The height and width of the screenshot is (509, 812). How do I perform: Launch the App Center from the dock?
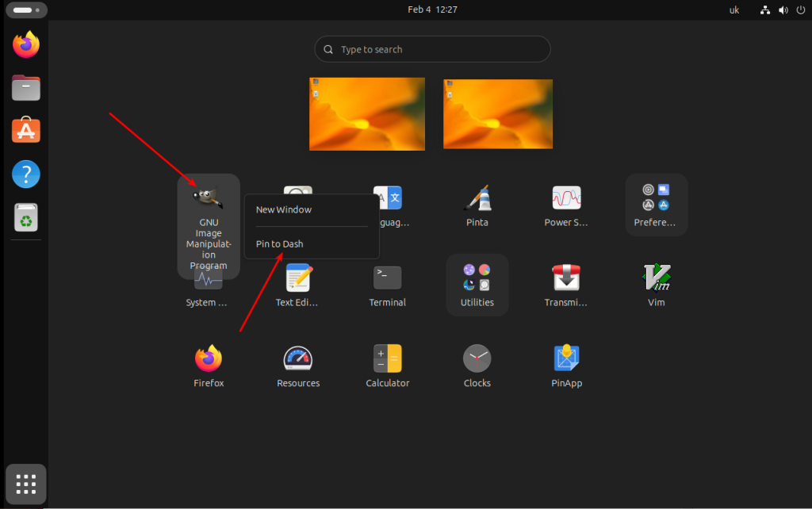(x=26, y=130)
